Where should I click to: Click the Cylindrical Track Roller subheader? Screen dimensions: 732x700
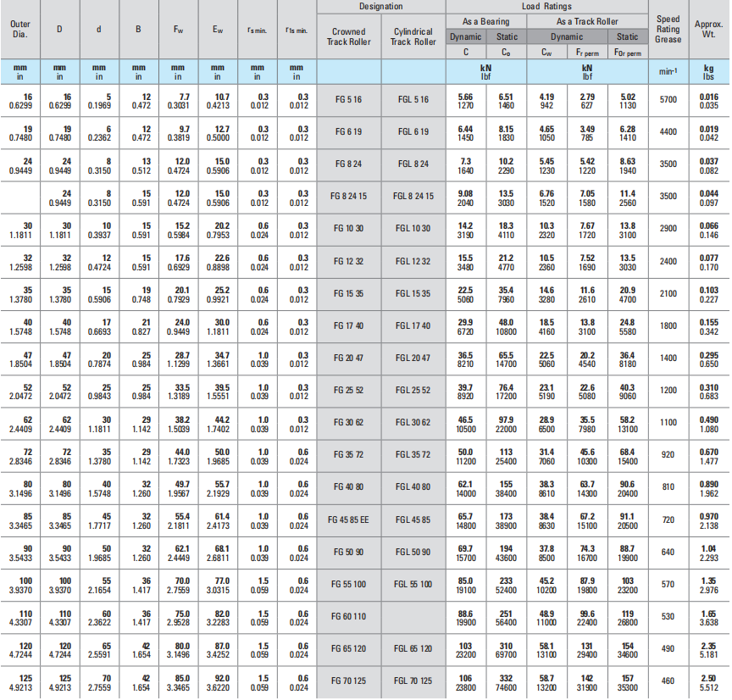[413, 37]
